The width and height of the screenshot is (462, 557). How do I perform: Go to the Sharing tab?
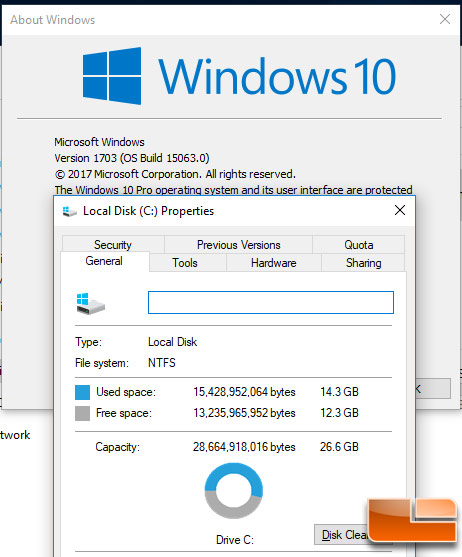click(x=363, y=263)
